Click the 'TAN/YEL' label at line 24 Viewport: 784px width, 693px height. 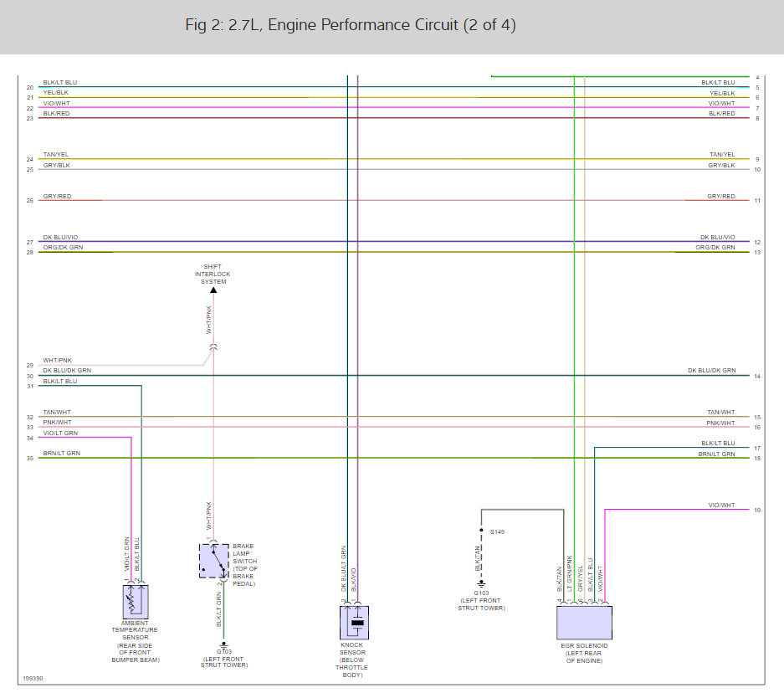click(55, 155)
